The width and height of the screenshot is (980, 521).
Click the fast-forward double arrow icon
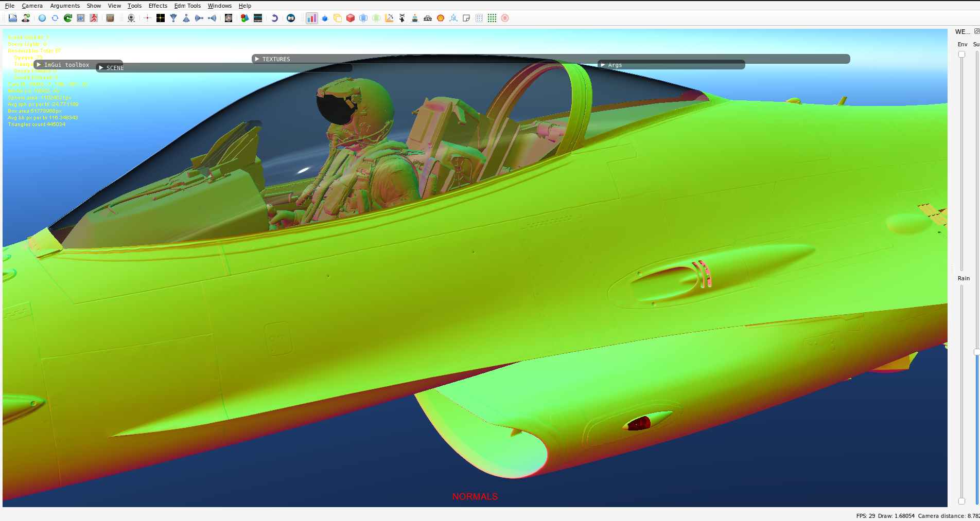(81, 18)
